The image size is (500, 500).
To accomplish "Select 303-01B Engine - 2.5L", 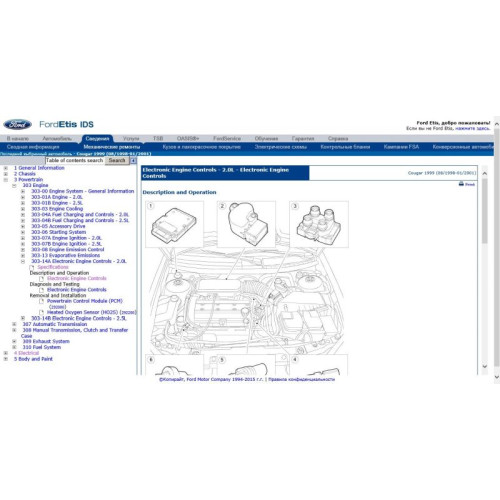I will click(57, 203).
